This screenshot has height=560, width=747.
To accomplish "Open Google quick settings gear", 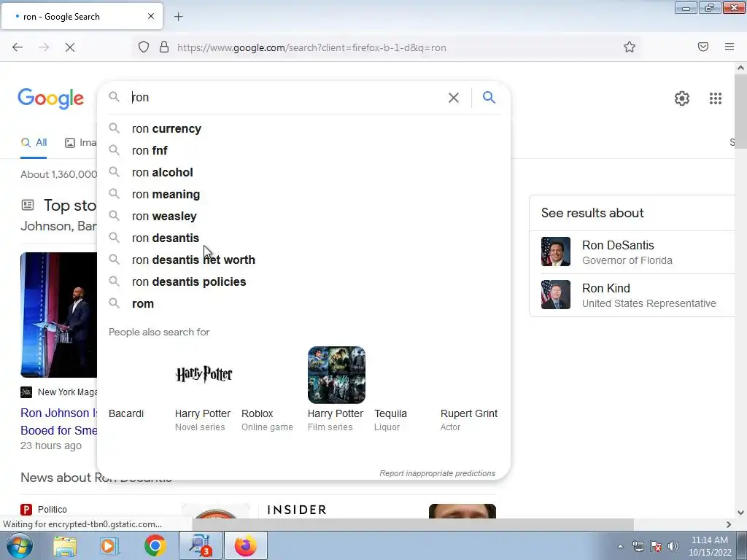I will tap(682, 98).
